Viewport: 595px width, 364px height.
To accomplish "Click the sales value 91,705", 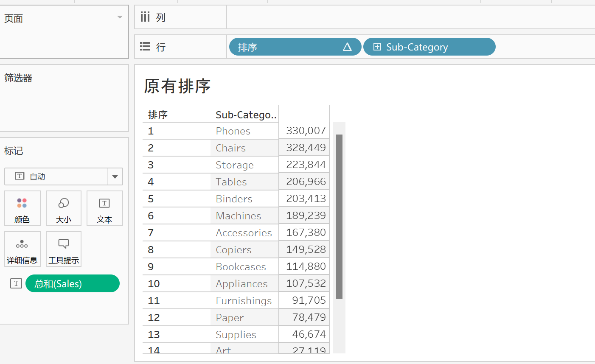I will (309, 300).
